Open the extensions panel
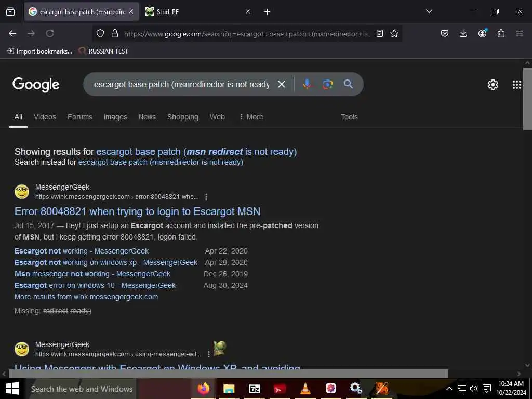Viewport: 532px width, 399px height. [x=501, y=33]
